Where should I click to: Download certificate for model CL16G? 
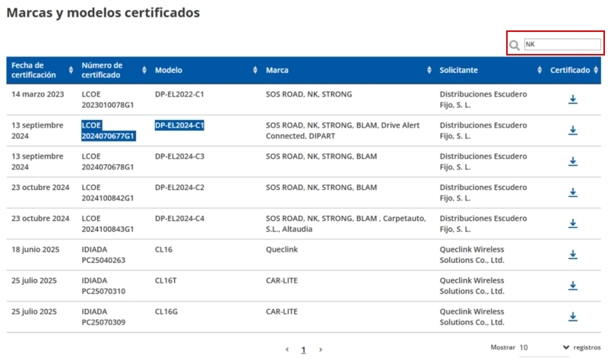tap(573, 316)
